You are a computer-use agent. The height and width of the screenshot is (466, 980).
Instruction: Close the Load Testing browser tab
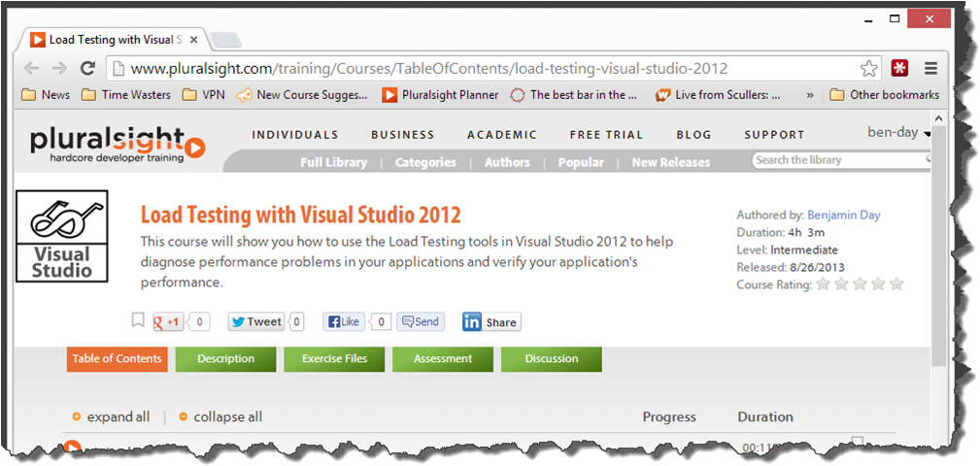(x=193, y=40)
